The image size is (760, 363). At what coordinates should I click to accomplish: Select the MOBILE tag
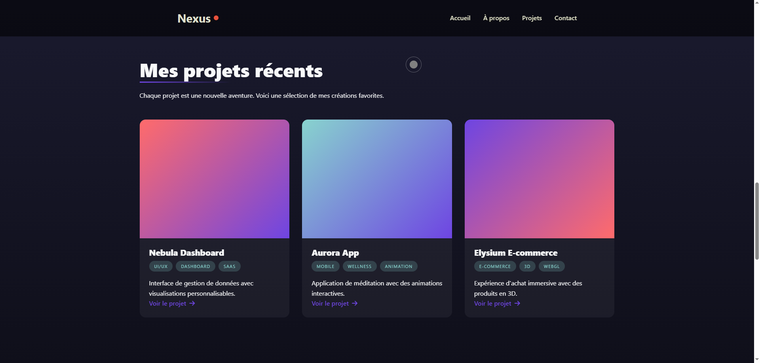pos(325,266)
